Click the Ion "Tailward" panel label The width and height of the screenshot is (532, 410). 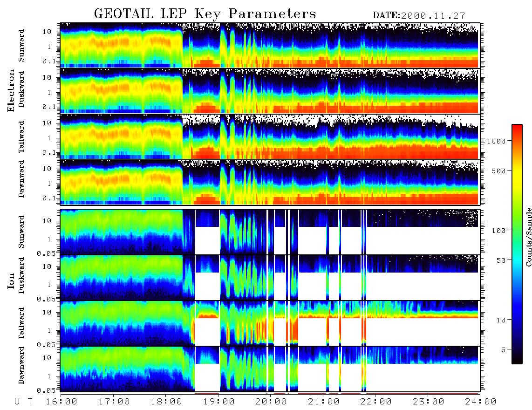(21, 323)
